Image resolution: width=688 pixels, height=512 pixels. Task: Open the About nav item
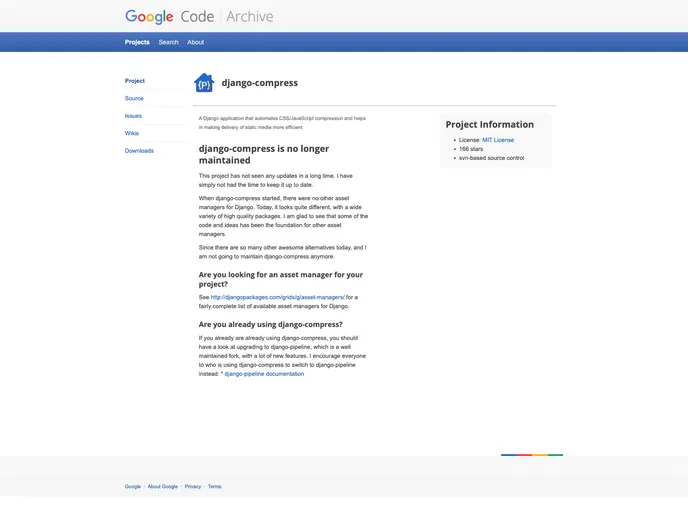click(x=195, y=42)
